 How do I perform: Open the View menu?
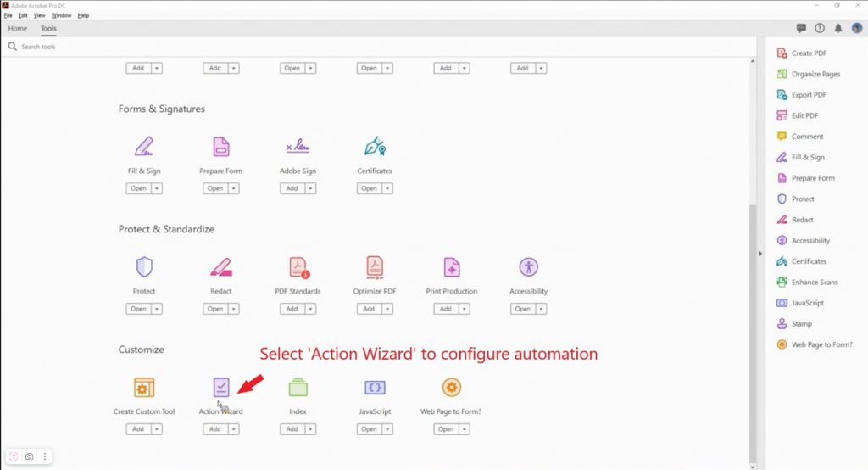[x=39, y=15]
